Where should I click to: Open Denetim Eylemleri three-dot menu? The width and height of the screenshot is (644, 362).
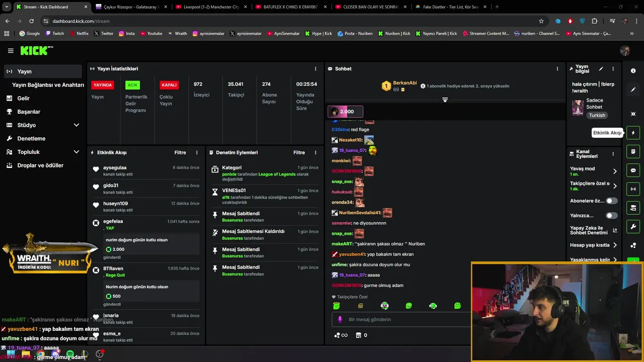tap(315, 152)
